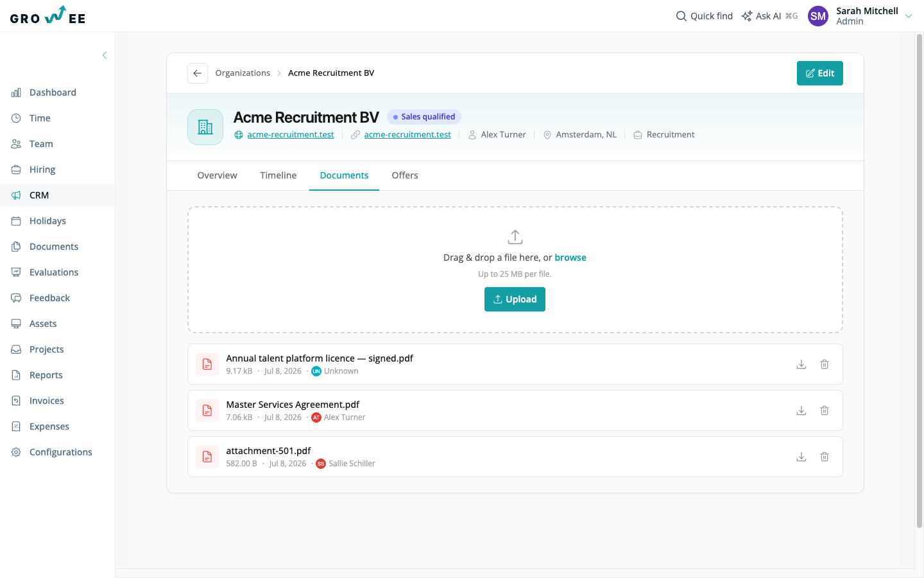Click the Edit organization button
This screenshot has height=578, width=924.
(820, 73)
